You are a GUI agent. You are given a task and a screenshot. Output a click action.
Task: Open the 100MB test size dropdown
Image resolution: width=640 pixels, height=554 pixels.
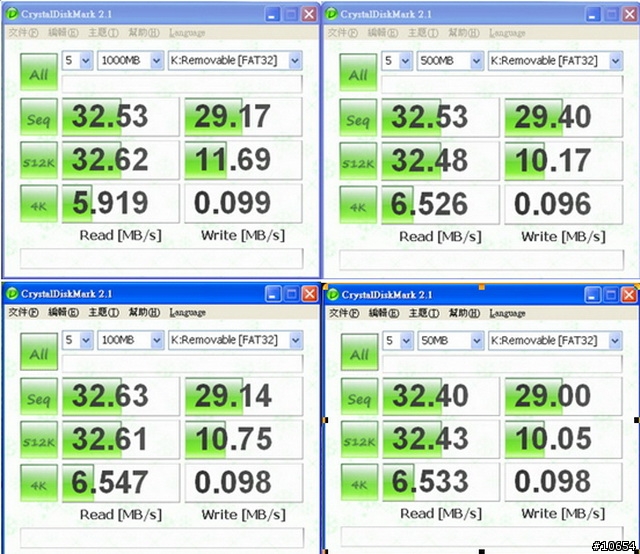[131, 340]
